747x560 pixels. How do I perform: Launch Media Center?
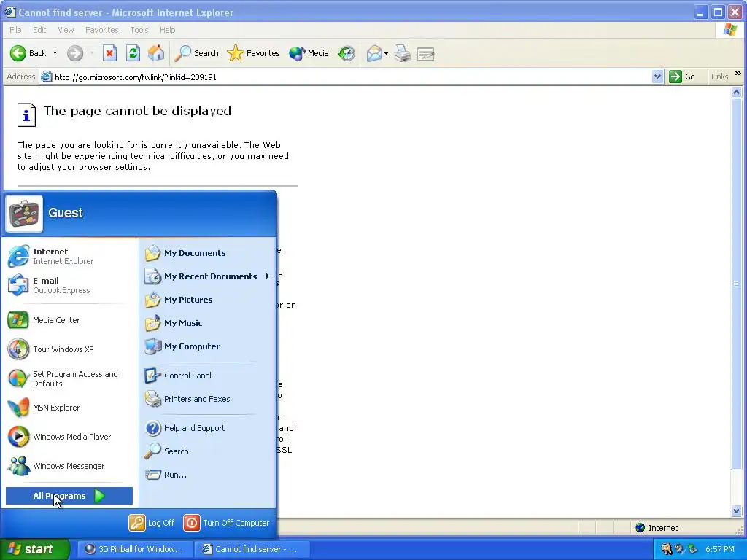[69, 320]
